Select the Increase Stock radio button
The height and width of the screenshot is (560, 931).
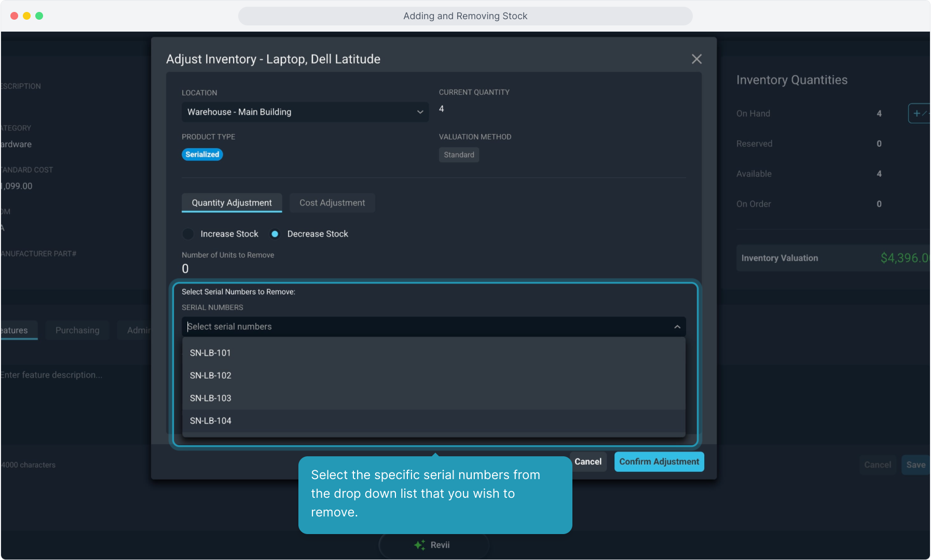(x=188, y=234)
